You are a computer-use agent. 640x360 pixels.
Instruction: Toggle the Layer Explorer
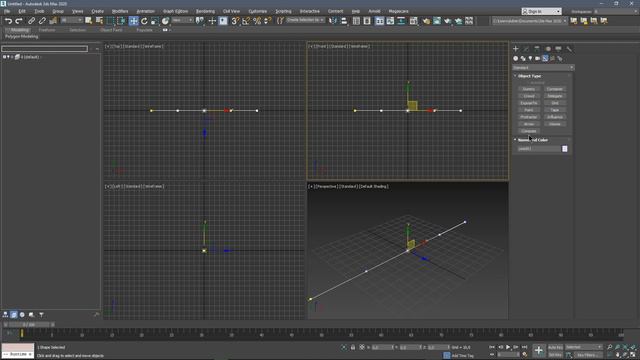[367, 20]
